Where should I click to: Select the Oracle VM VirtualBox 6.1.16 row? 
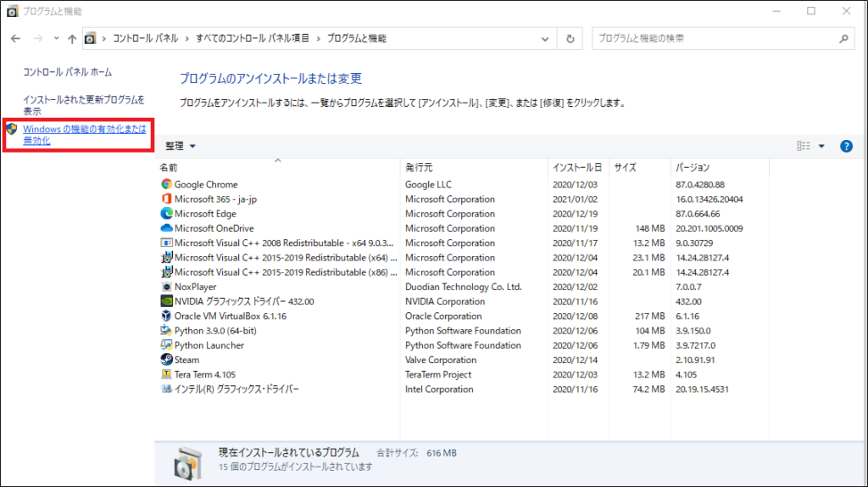[231, 316]
